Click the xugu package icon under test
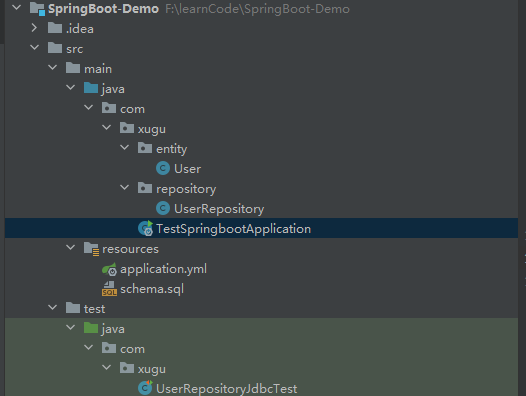The image size is (526, 396). (127, 368)
